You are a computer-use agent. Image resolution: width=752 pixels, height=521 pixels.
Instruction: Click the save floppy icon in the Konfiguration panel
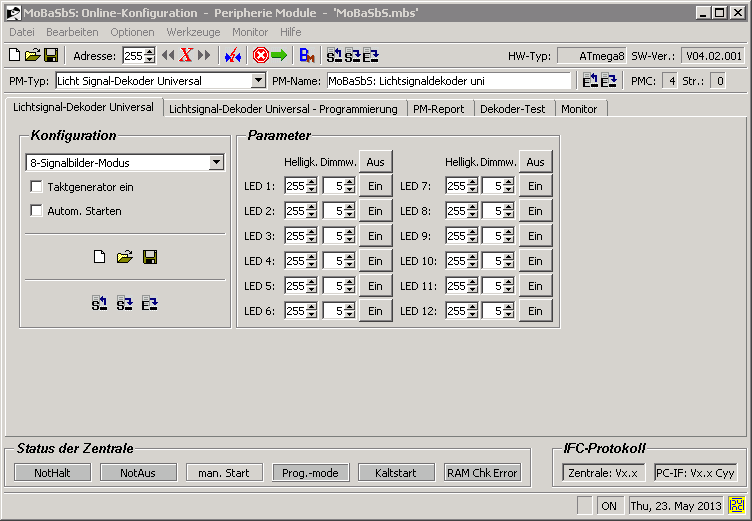coord(150,257)
